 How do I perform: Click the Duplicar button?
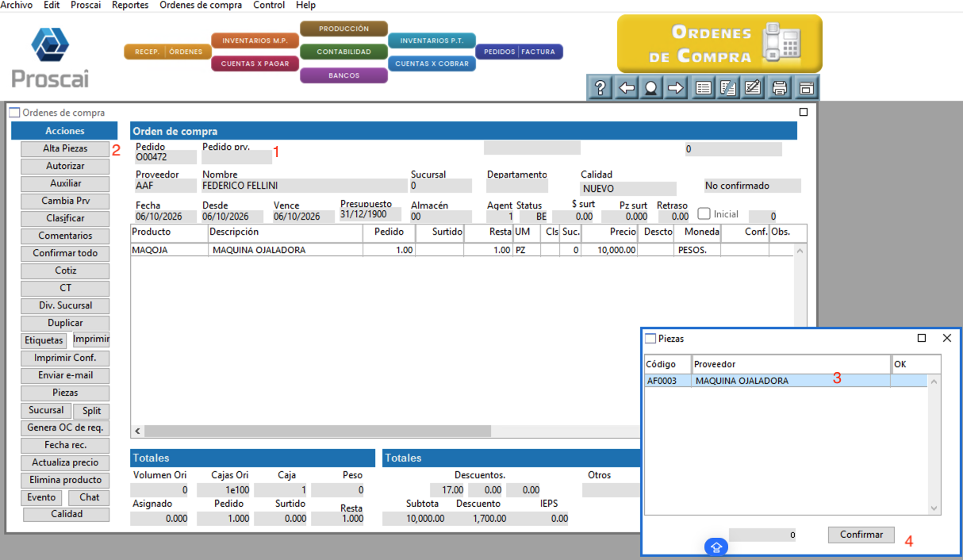(x=65, y=324)
